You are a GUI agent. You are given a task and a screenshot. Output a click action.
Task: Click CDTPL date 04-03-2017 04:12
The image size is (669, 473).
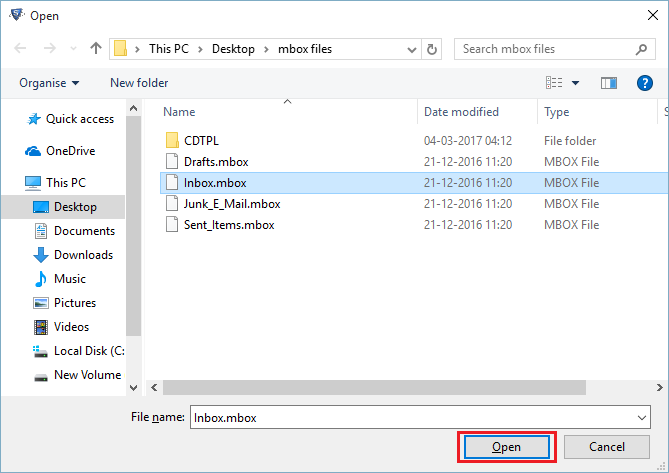click(x=468, y=141)
